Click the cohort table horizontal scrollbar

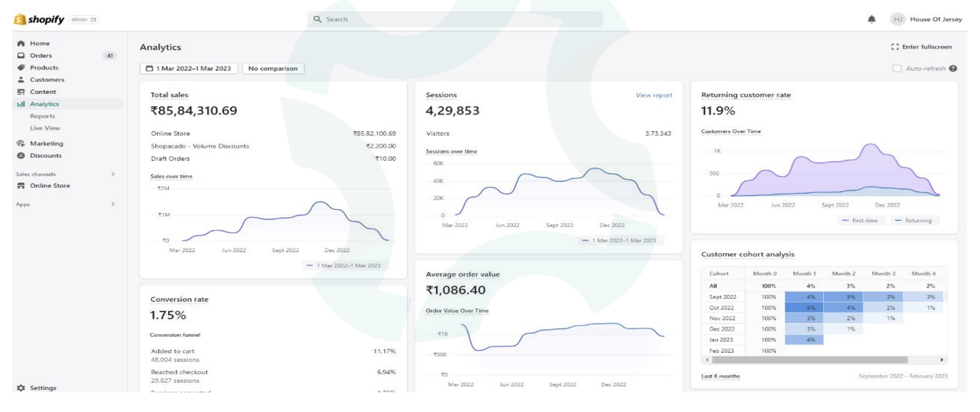pos(810,360)
